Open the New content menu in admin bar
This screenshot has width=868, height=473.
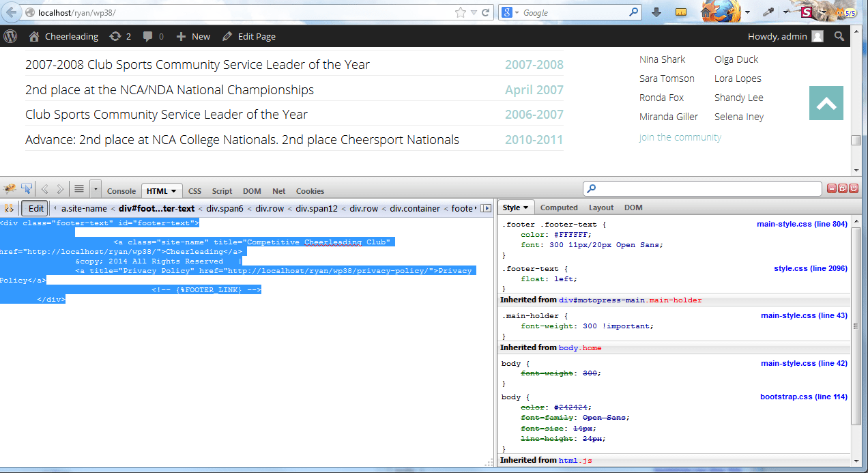tap(193, 36)
